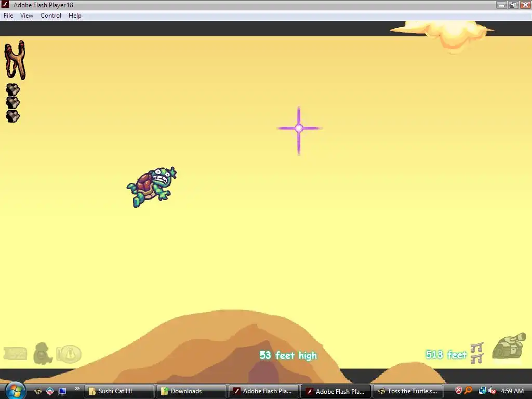
Task: Click the orange magnifier tray icon
Action: [469, 391]
